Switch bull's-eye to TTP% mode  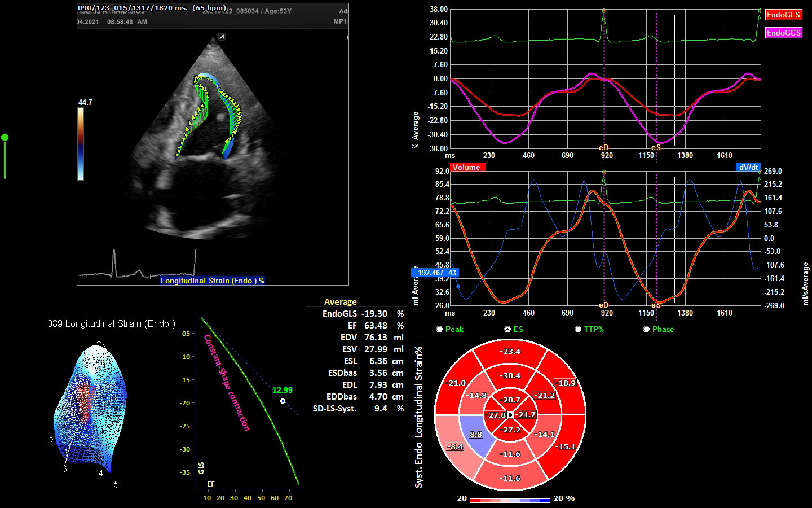point(578,329)
